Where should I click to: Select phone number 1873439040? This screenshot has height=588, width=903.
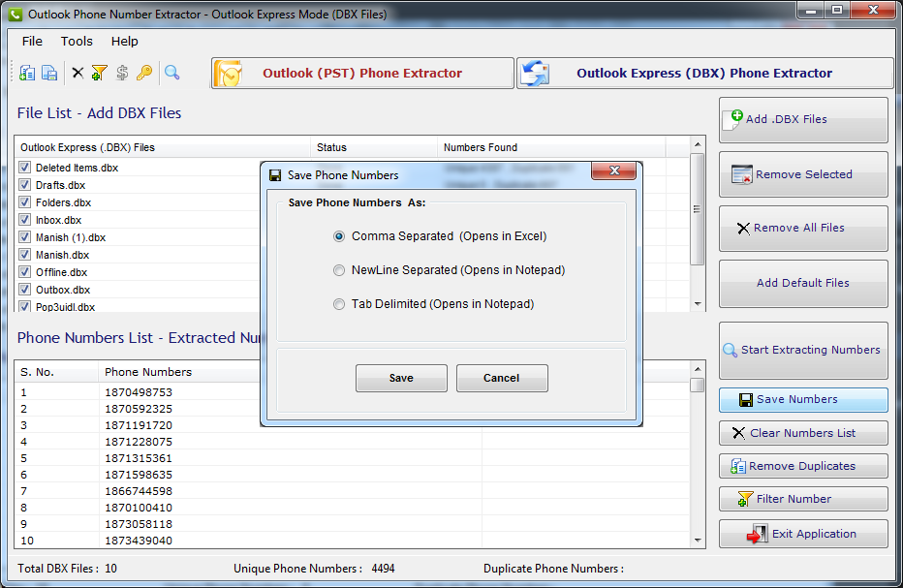click(x=139, y=541)
